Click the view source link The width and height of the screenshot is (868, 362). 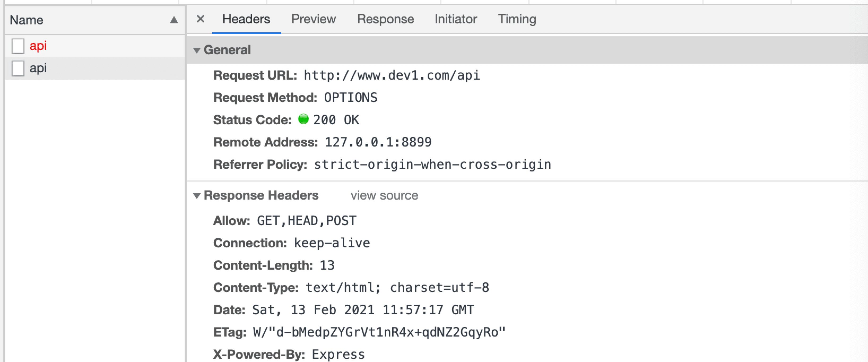pyautogui.click(x=384, y=195)
